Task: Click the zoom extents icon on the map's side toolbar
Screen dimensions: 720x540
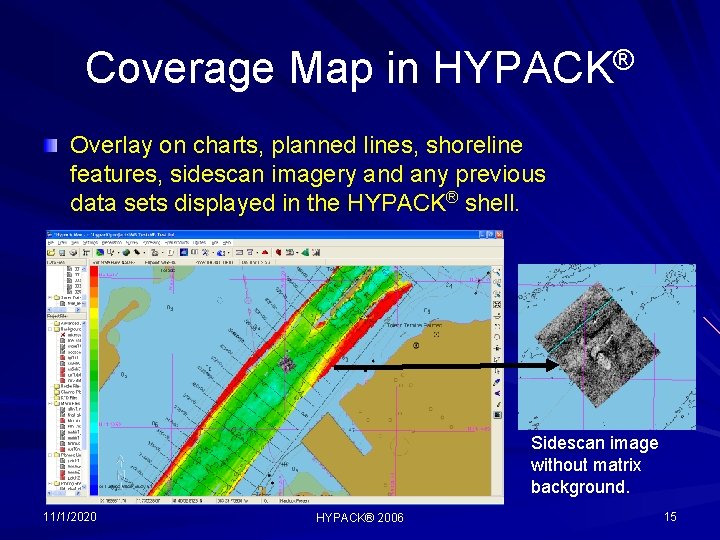Action: tap(497, 304)
